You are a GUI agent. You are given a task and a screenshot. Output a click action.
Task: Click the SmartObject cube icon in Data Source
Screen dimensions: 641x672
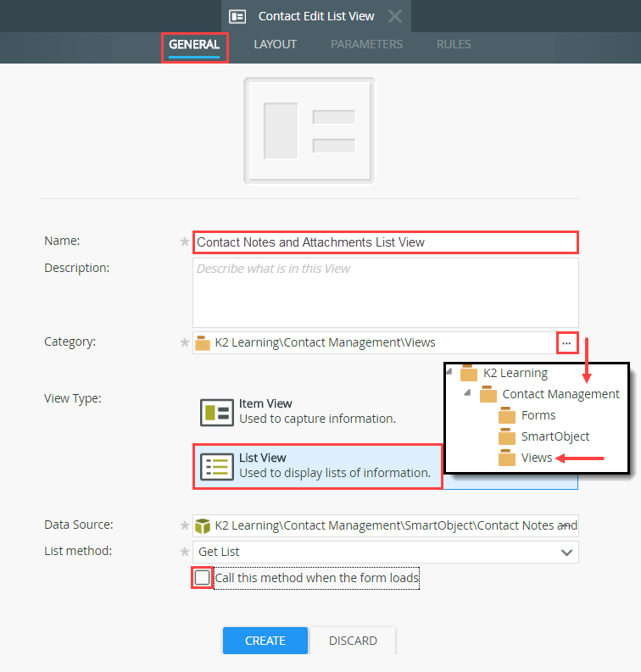pyautogui.click(x=203, y=526)
